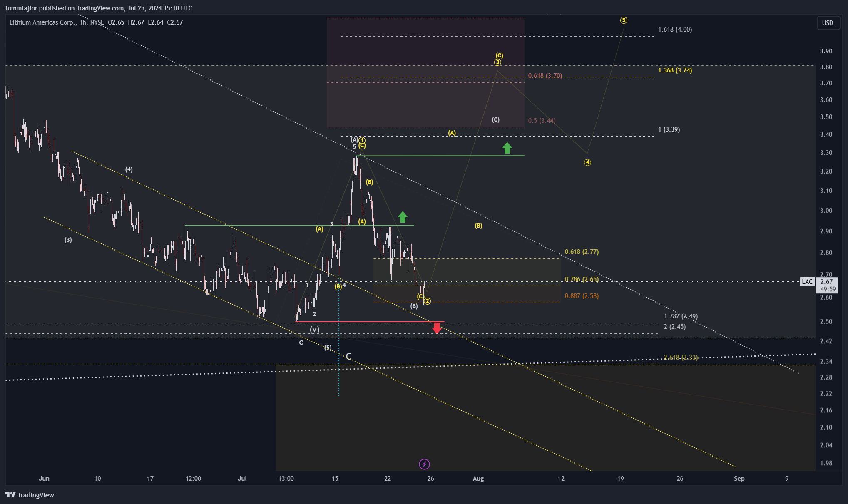Screen dimensions: 848x504
Task: Select the 0.887 (2.58) retracement label
Action: (x=582, y=296)
